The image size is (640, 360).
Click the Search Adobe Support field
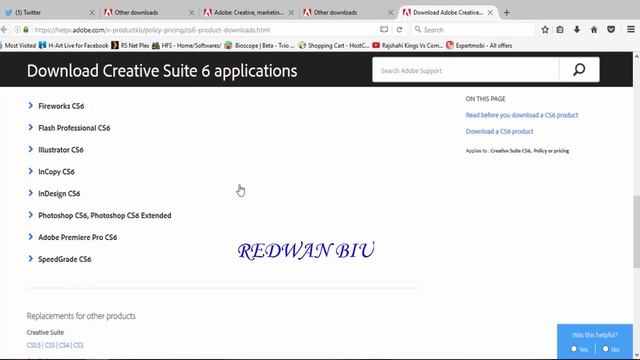[466, 70]
